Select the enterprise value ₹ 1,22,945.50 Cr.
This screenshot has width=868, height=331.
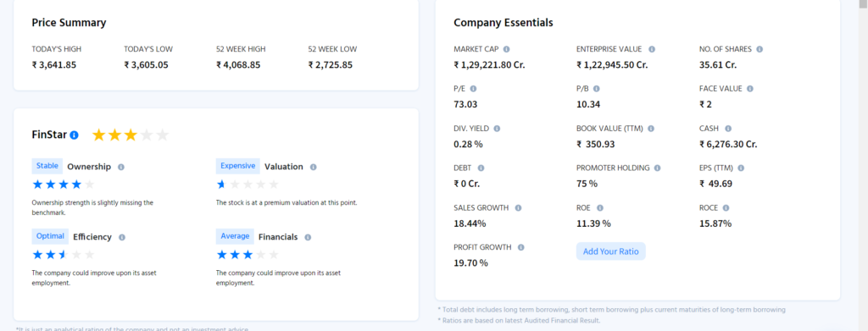(612, 64)
